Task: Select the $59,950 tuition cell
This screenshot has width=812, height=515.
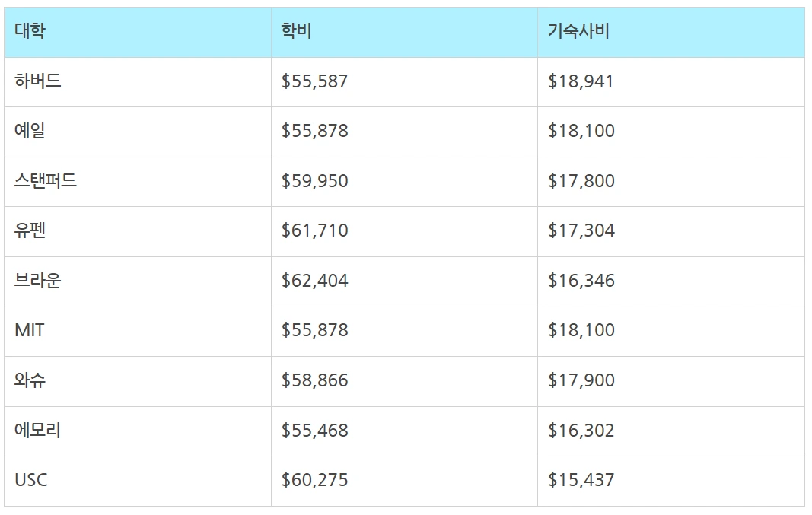Action: [314, 181]
